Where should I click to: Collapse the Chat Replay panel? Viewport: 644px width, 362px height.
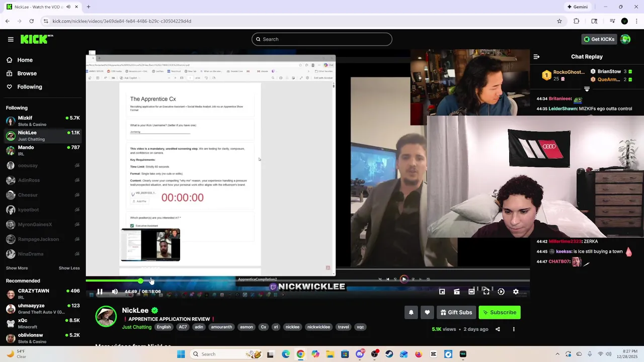(536, 57)
